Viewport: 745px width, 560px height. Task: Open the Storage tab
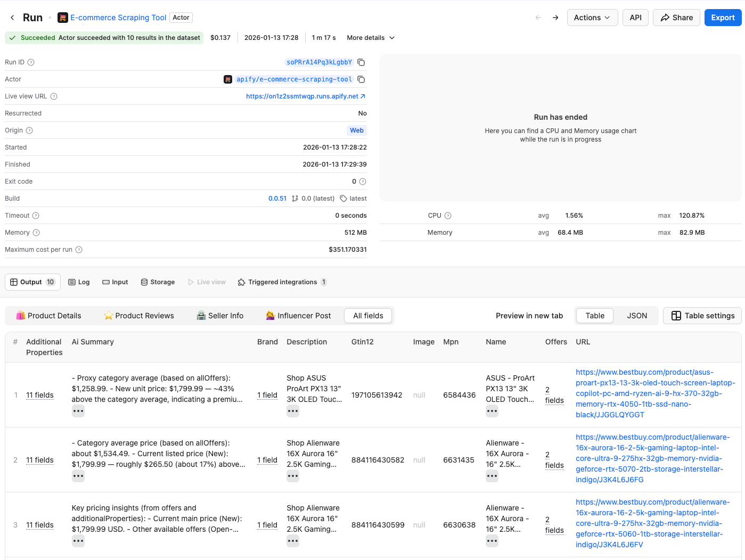158,282
